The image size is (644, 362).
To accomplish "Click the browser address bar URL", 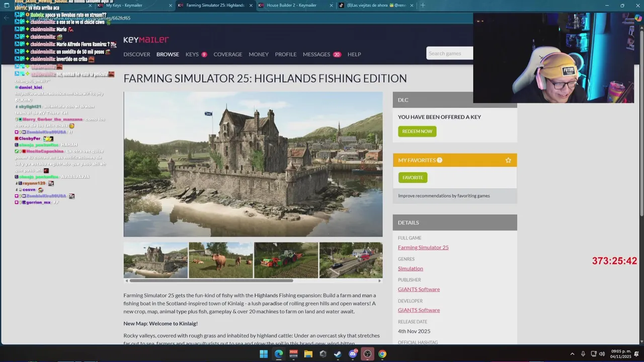I will [x=85, y=18].
